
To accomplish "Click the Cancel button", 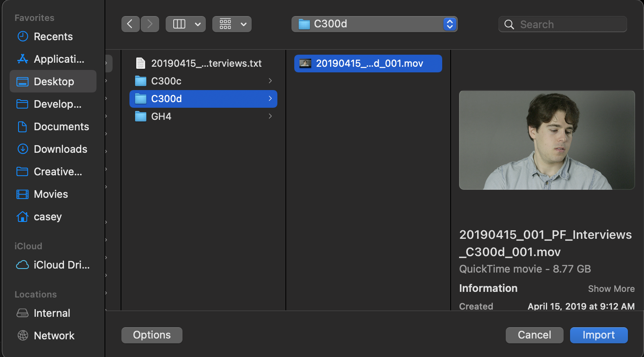I will pos(534,335).
